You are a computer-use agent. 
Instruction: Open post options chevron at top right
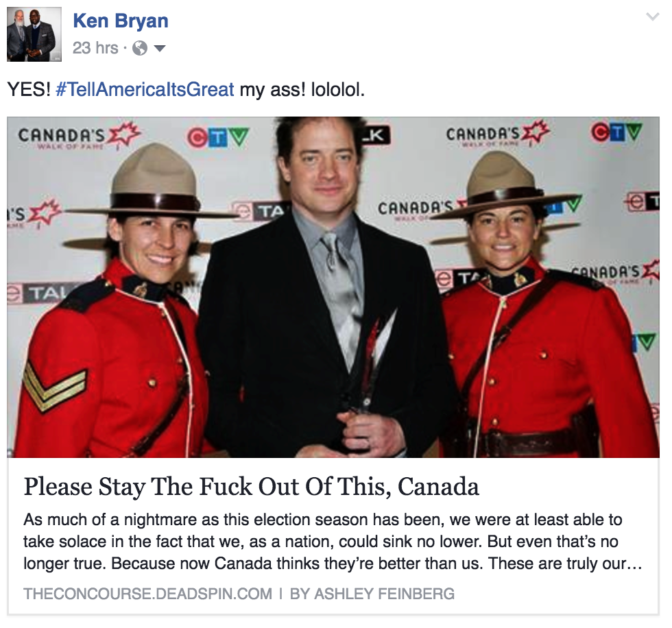652,17
